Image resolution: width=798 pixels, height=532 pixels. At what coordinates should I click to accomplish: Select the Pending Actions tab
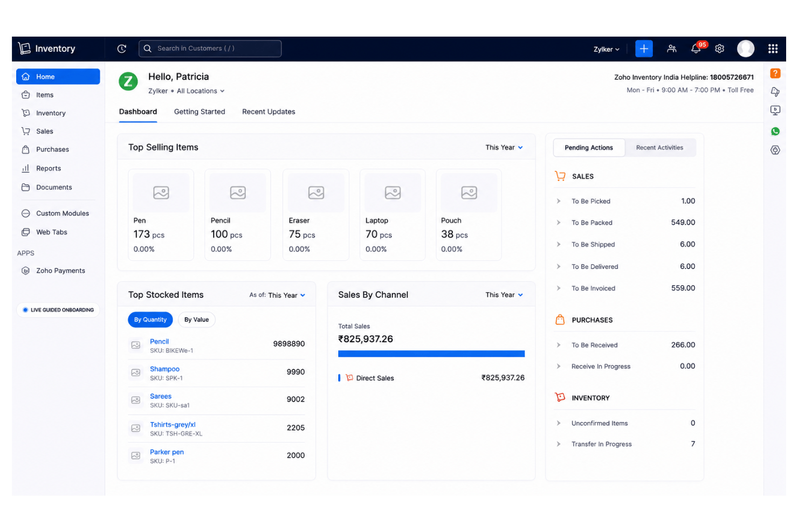click(x=589, y=148)
